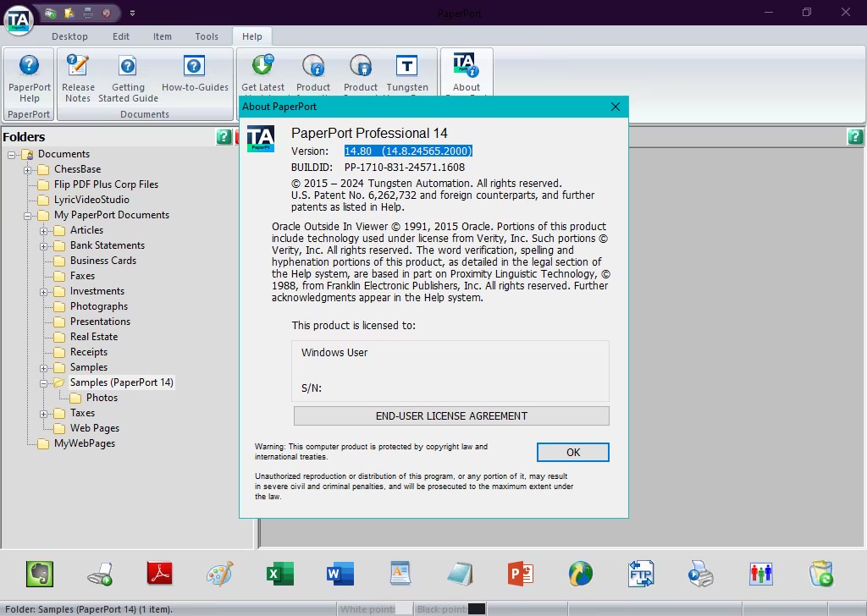Viewport: 867px width, 616px height.
Task: Click the PowerPoint icon in the bottom bar
Action: pyautogui.click(x=520, y=574)
